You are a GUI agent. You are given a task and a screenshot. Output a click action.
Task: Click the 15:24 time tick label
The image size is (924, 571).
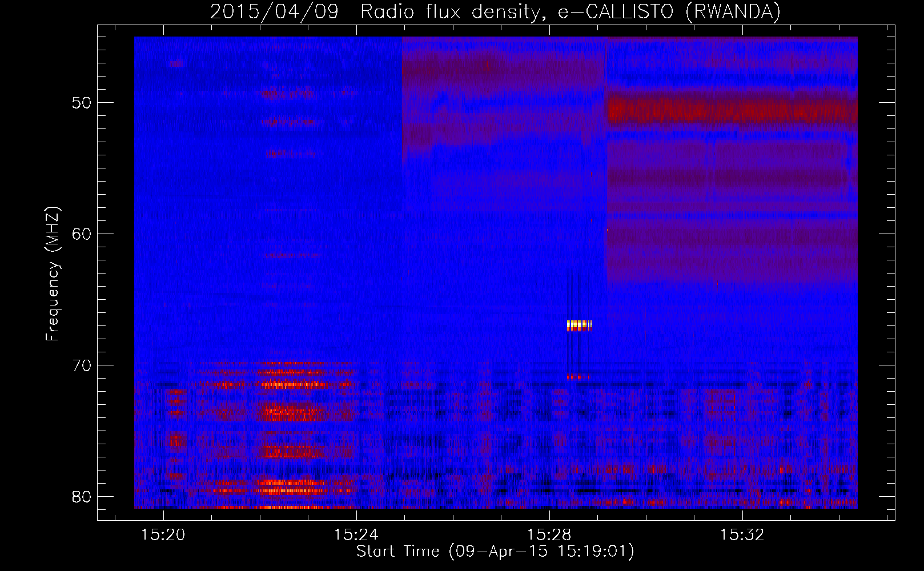click(356, 534)
